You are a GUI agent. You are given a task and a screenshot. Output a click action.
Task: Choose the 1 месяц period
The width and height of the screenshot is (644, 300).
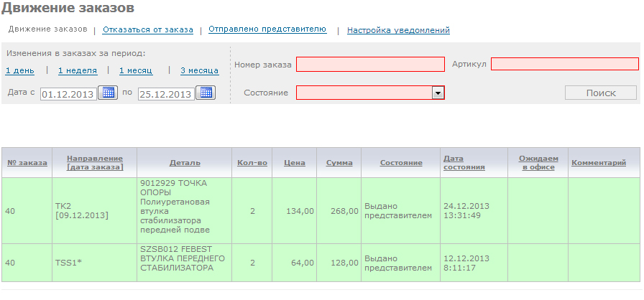pos(137,70)
